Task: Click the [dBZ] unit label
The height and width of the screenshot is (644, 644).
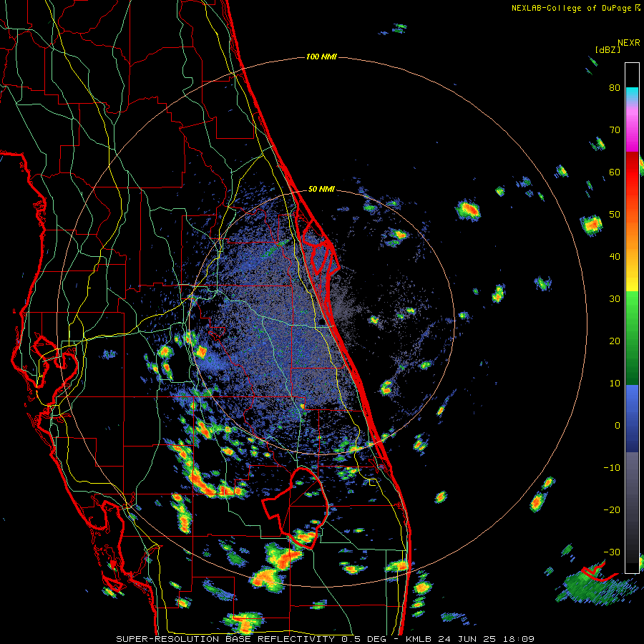Action: 608,49
